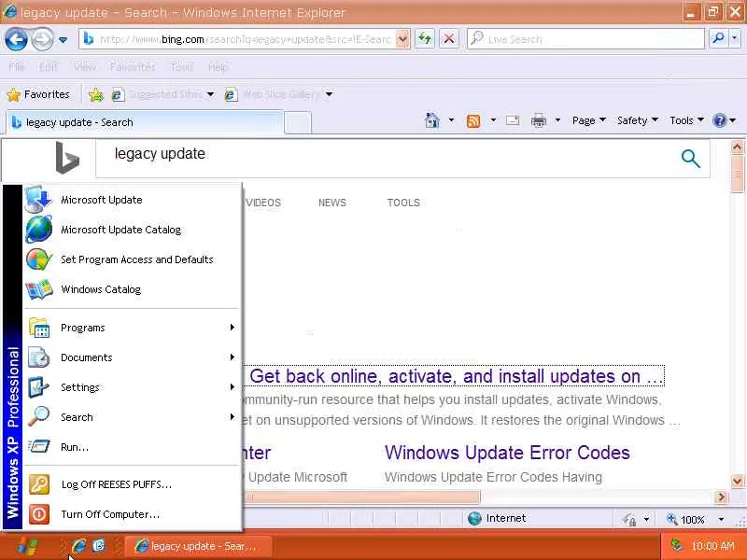Image resolution: width=747 pixels, height=560 pixels.
Task: Open the Safety command menu
Action: coord(638,120)
